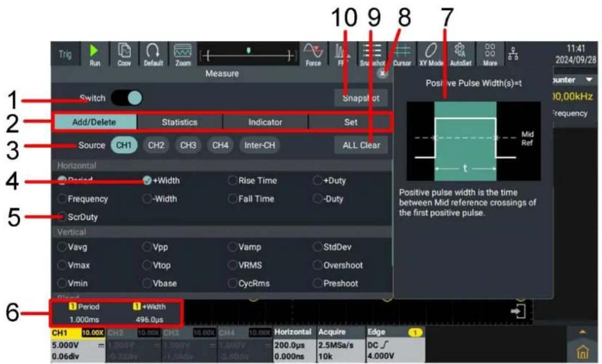
Task: Switch to the Indicator tab
Action: (266, 122)
